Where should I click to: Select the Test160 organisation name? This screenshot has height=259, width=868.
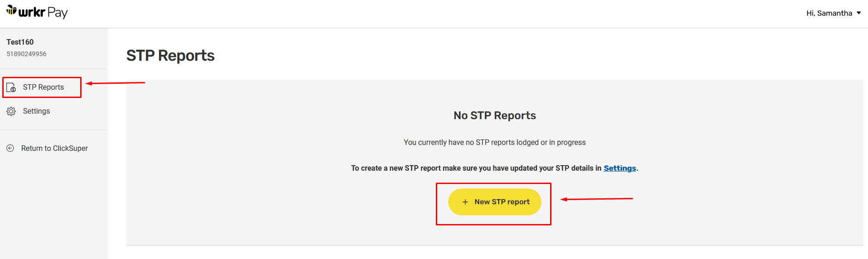point(20,42)
